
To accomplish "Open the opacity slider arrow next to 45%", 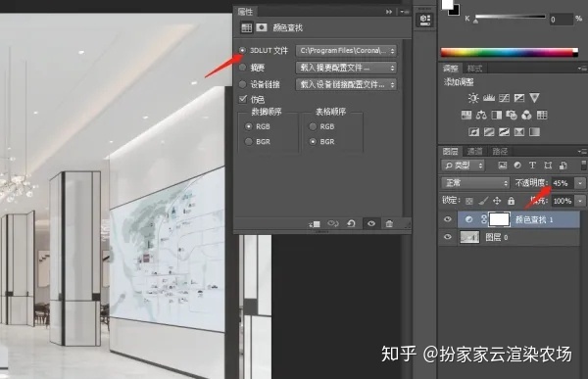I will point(580,183).
